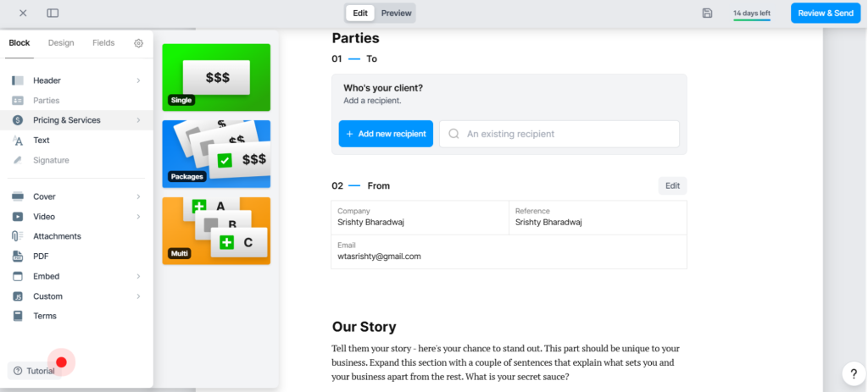Viewport: 868px width, 392px height.
Task: Click Review & Send button
Action: 826,14
